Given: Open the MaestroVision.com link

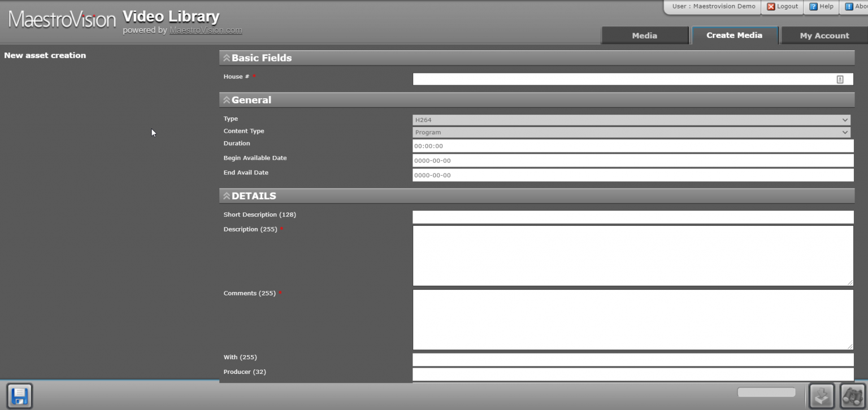Looking at the screenshot, I should (x=206, y=30).
